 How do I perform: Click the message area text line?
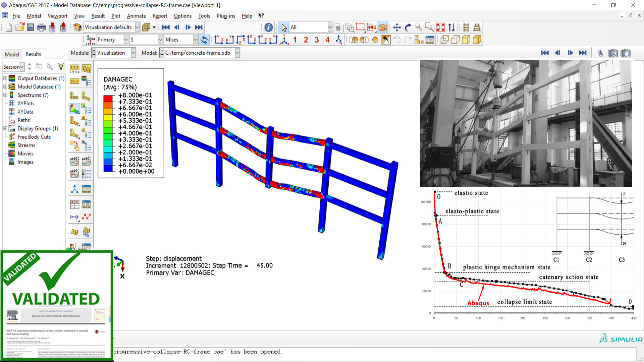click(x=198, y=352)
